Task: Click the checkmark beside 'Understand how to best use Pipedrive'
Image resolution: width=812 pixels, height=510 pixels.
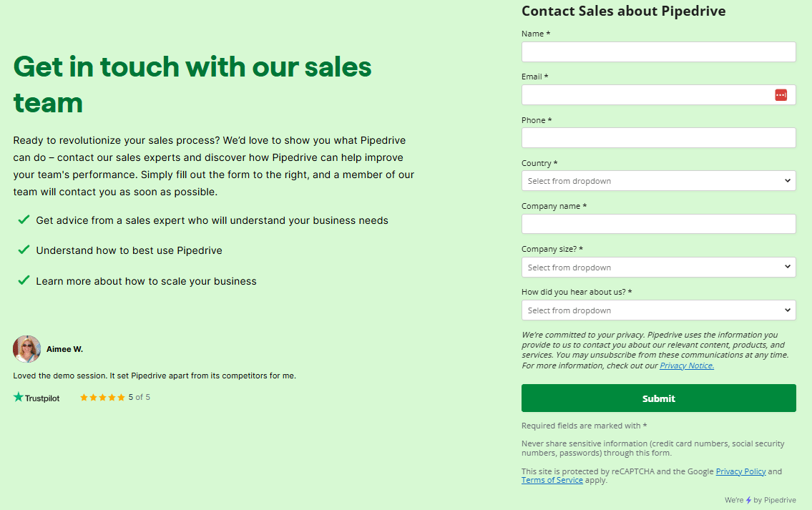Action: click(x=24, y=250)
